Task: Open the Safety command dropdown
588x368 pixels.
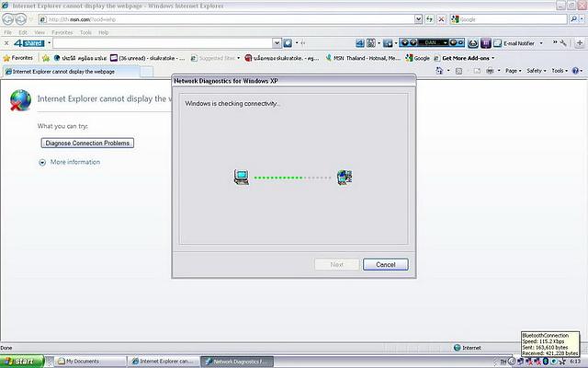Action: tap(537, 71)
